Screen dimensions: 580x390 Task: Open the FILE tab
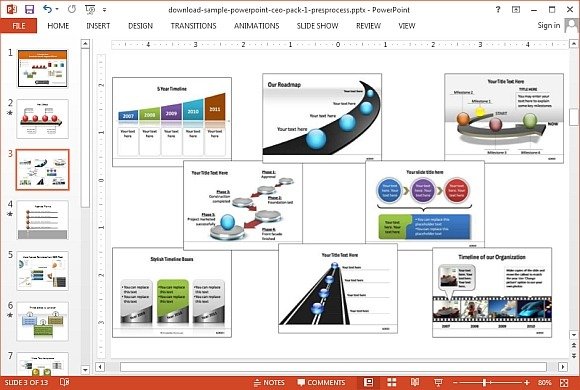tap(18, 26)
